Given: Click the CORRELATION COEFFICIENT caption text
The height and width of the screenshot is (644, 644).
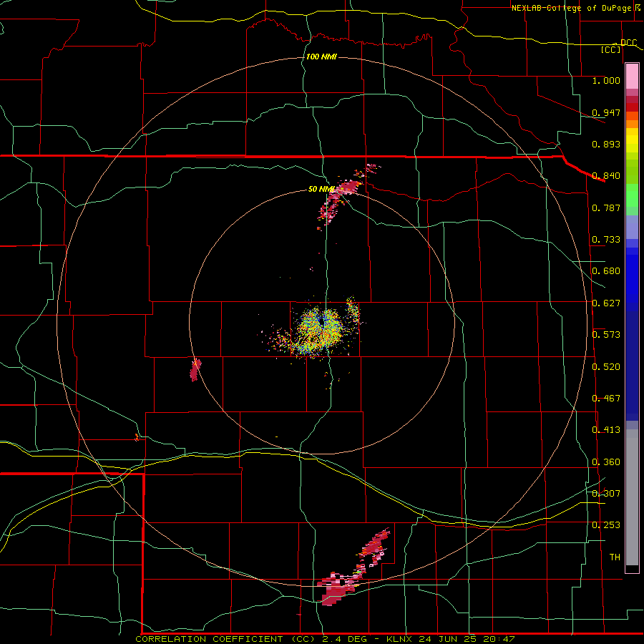Looking at the screenshot, I should coord(209,639).
